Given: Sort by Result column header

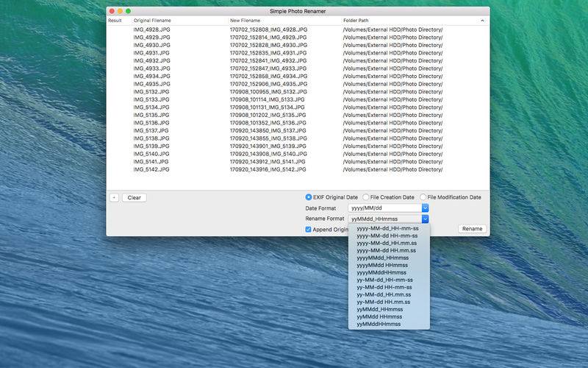Looking at the screenshot, I should pyautogui.click(x=115, y=21).
